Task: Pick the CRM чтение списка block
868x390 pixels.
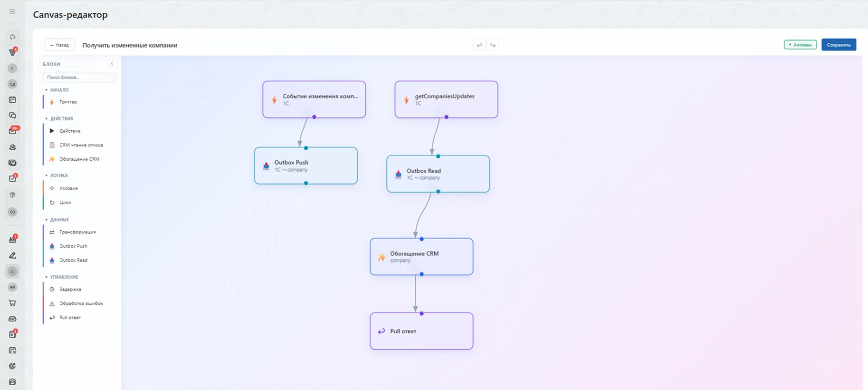Action: [79, 145]
